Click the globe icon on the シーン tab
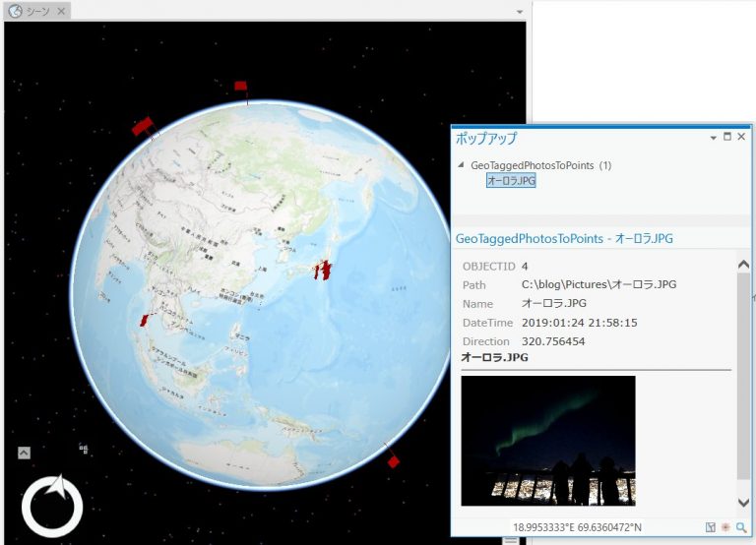This screenshot has height=545, width=756. tap(16, 11)
